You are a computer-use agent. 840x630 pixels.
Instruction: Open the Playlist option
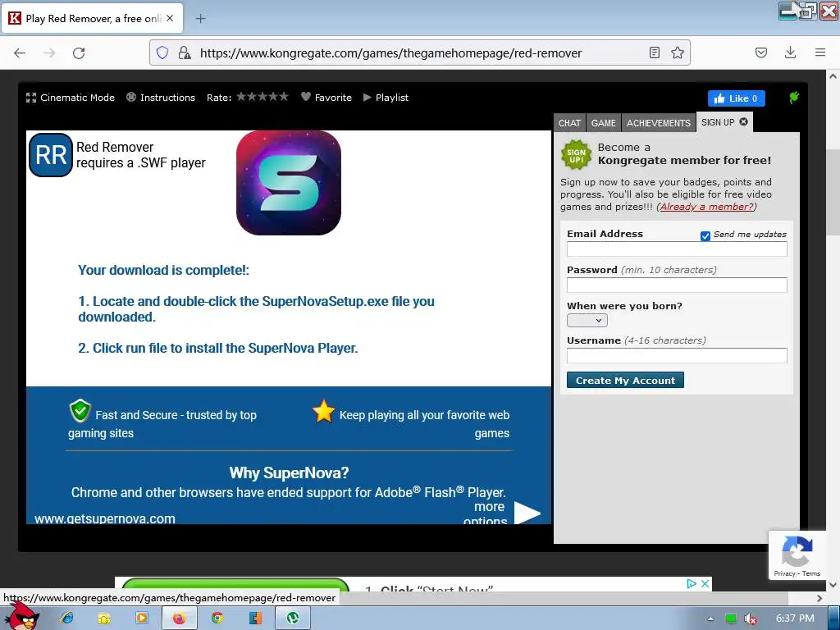[386, 98]
